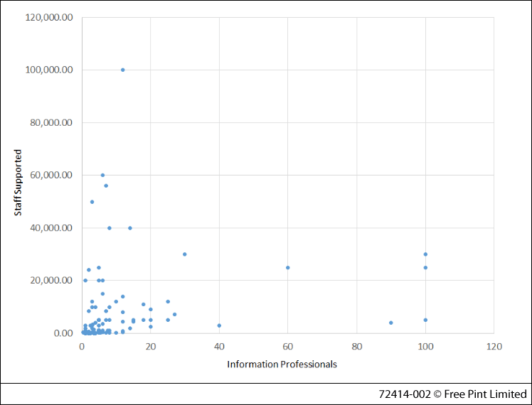Select the data point at 40 information professionals
Screen dimensions: 532x405
click(219, 325)
